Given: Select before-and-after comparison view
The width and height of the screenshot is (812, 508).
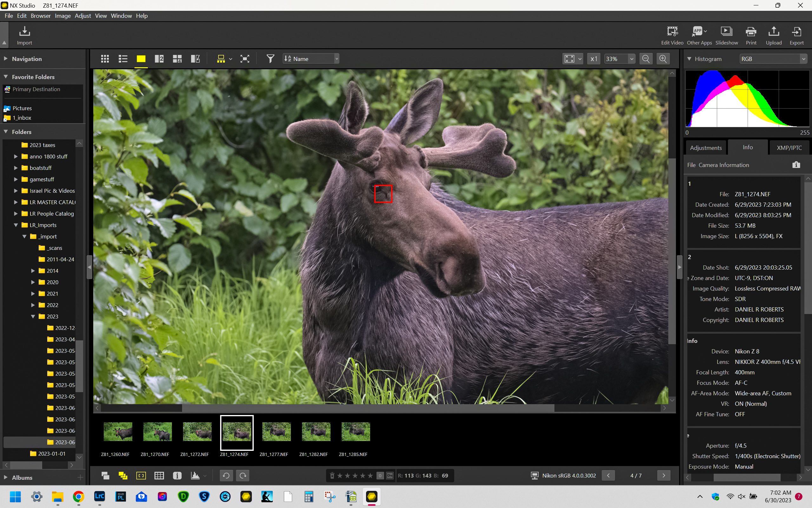Looking at the screenshot, I should pos(195,59).
